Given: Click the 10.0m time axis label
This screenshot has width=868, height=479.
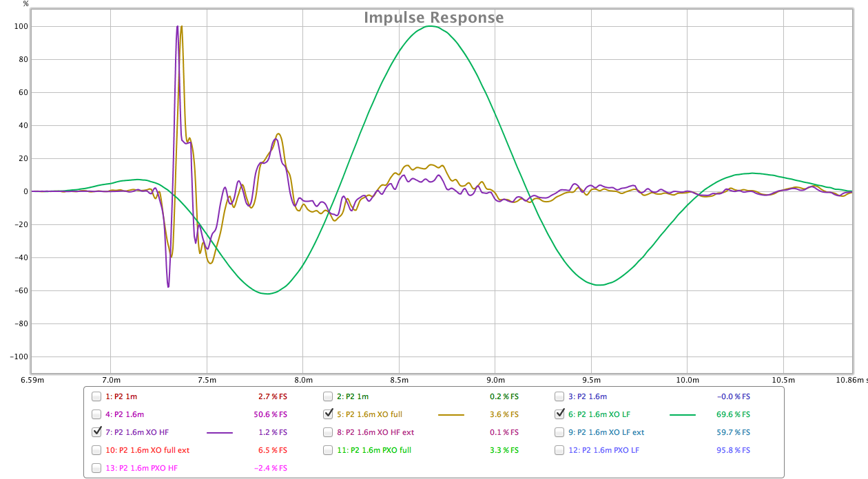Looking at the screenshot, I should coord(687,379).
